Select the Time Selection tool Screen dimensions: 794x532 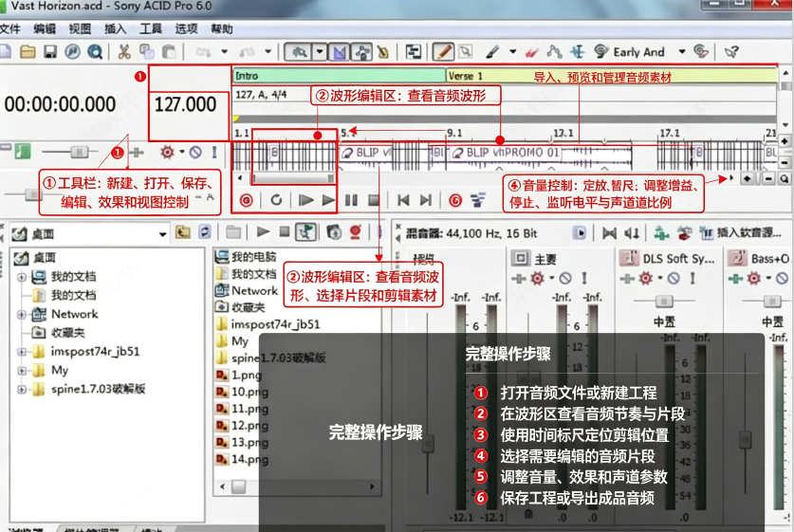tap(578, 51)
